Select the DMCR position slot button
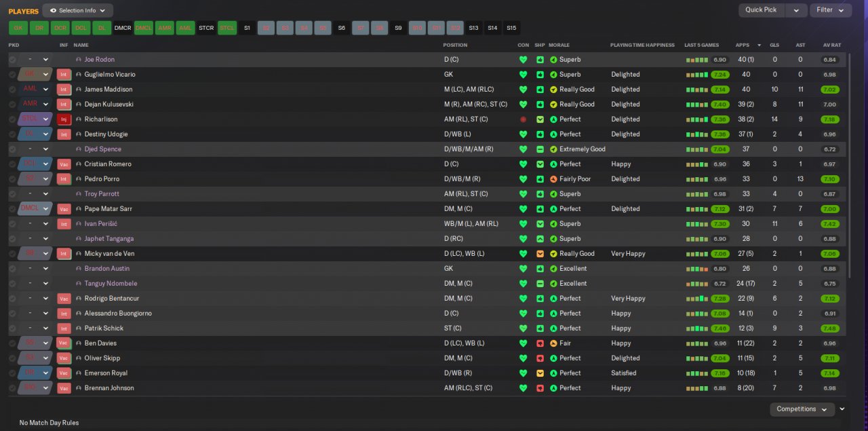868x431 pixels. point(123,28)
